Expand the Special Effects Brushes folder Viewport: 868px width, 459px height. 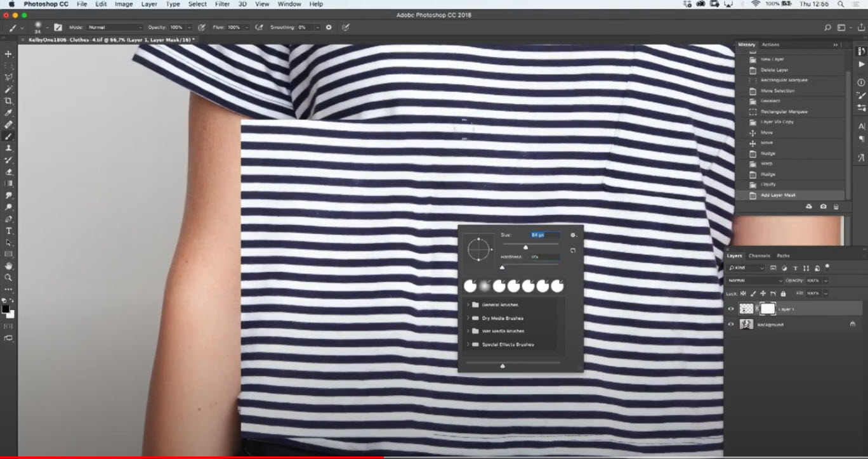468,344
